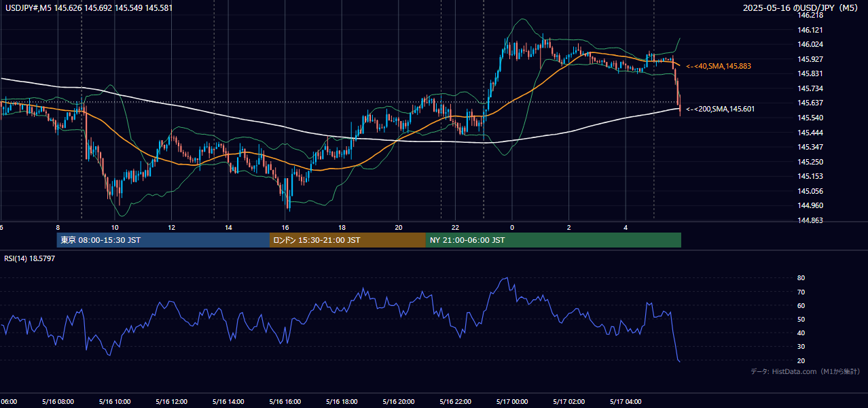Click RSI axis level 20
The width and height of the screenshot is (868, 408).
801,360
